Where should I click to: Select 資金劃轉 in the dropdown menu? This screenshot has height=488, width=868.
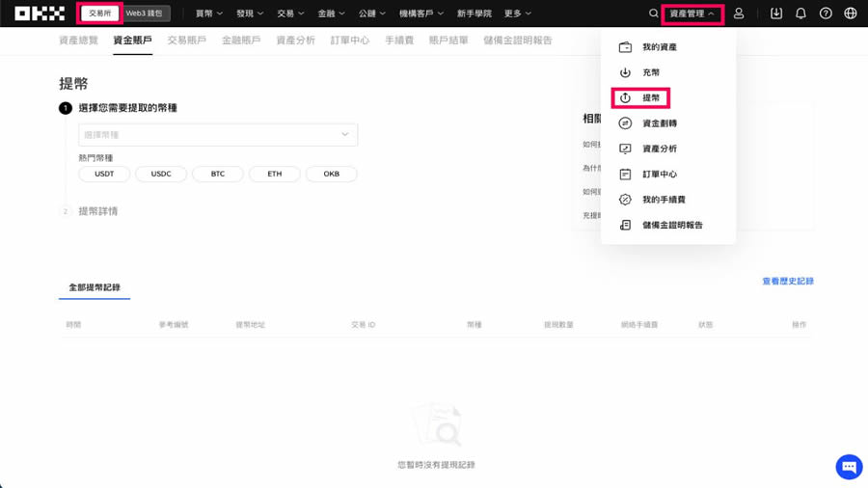tap(660, 123)
